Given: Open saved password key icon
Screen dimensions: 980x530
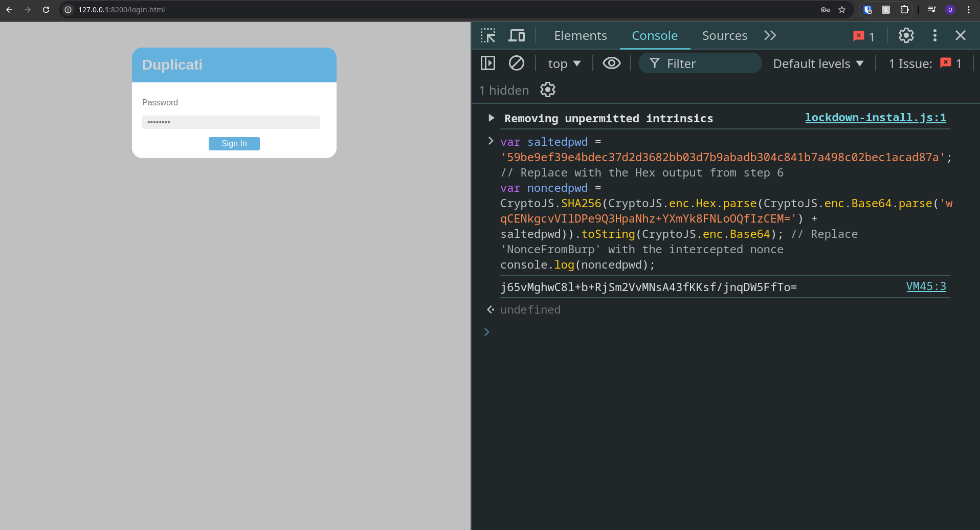Looking at the screenshot, I should (826, 10).
